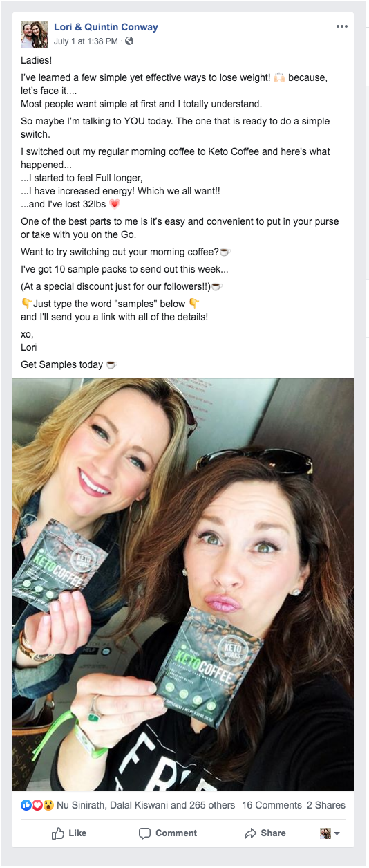Click the public globe privacy icon
This screenshot has height=868, width=369.
pyautogui.click(x=129, y=41)
